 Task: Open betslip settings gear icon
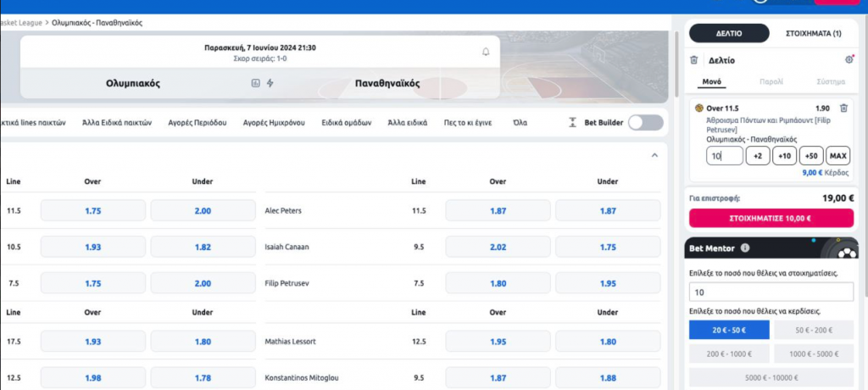(849, 60)
